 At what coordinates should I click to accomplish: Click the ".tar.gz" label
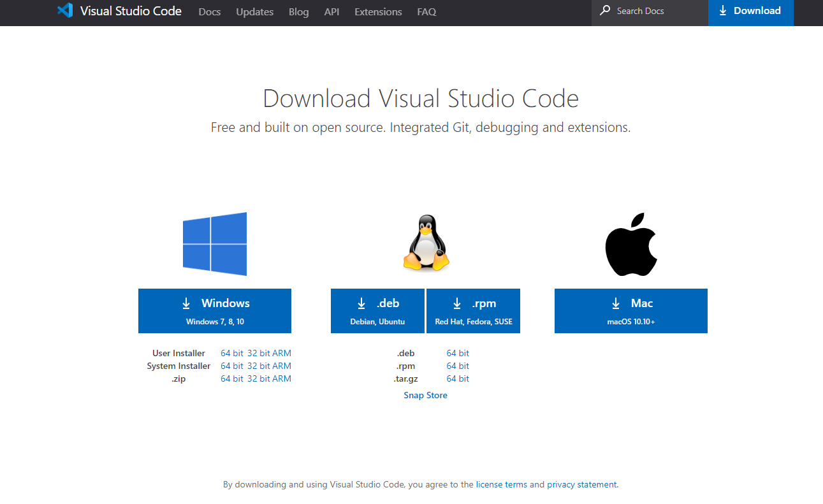click(405, 378)
